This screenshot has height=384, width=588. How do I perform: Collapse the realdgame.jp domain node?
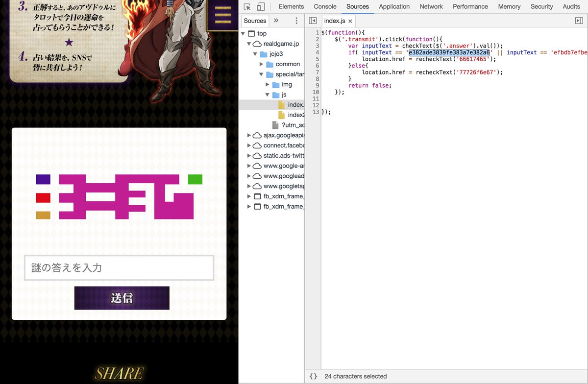(x=249, y=44)
